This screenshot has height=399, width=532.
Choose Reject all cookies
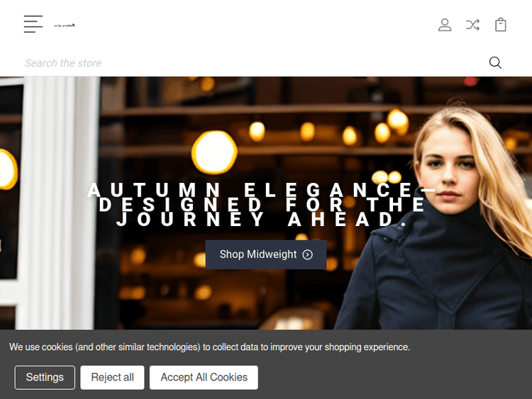tap(112, 377)
